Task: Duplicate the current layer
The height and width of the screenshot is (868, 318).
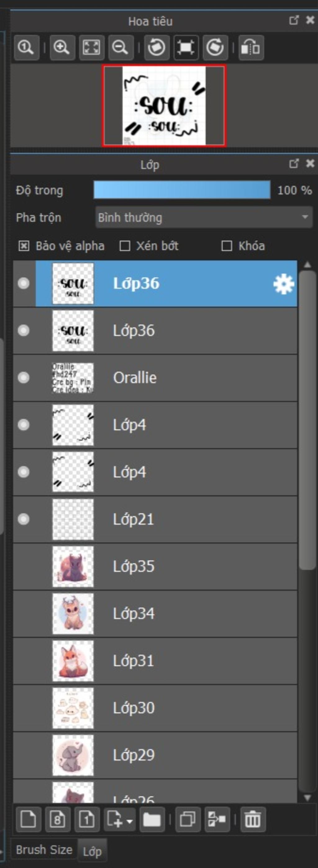Action: (x=188, y=819)
